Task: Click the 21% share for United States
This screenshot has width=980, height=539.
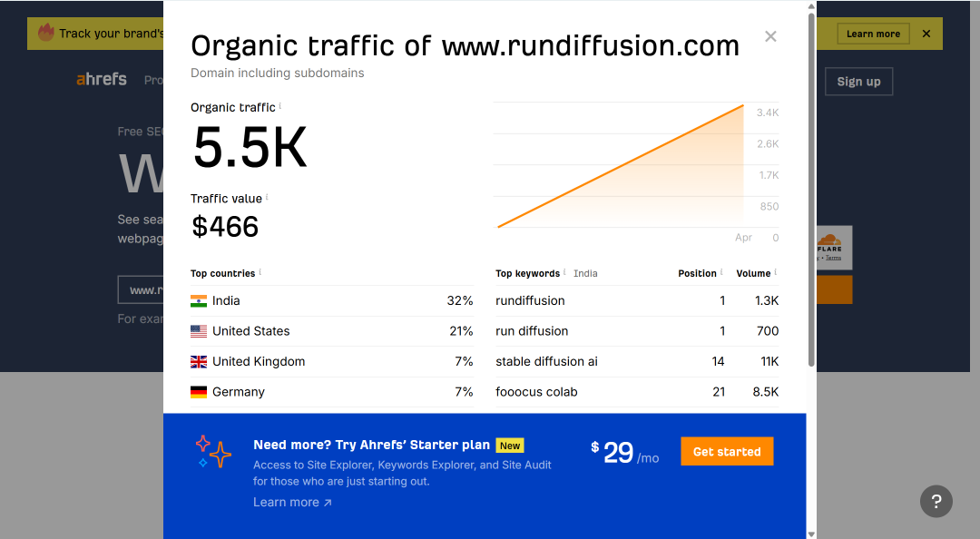Action: coord(461,331)
